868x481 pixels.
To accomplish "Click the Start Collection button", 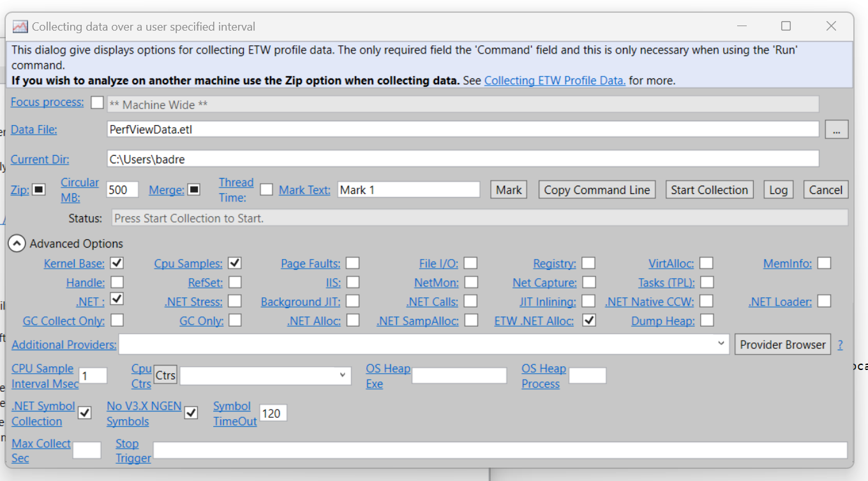I will pos(709,189).
